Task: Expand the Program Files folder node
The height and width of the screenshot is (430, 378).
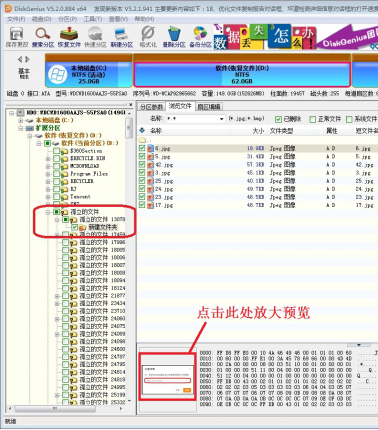Action: 48,174
